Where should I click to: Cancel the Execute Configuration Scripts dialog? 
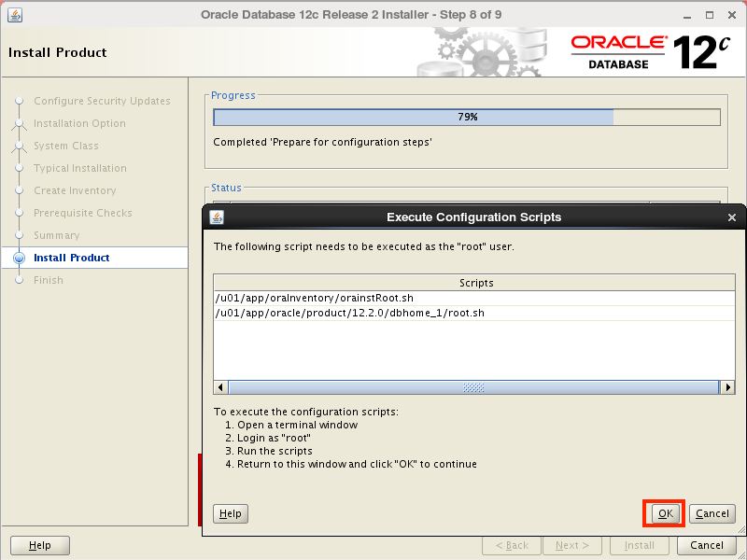[712, 513]
